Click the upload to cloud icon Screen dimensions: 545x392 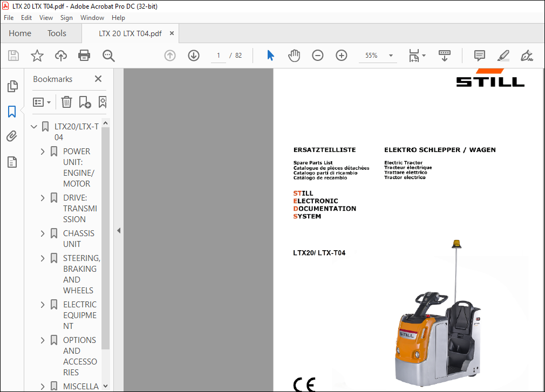point(61,56)
